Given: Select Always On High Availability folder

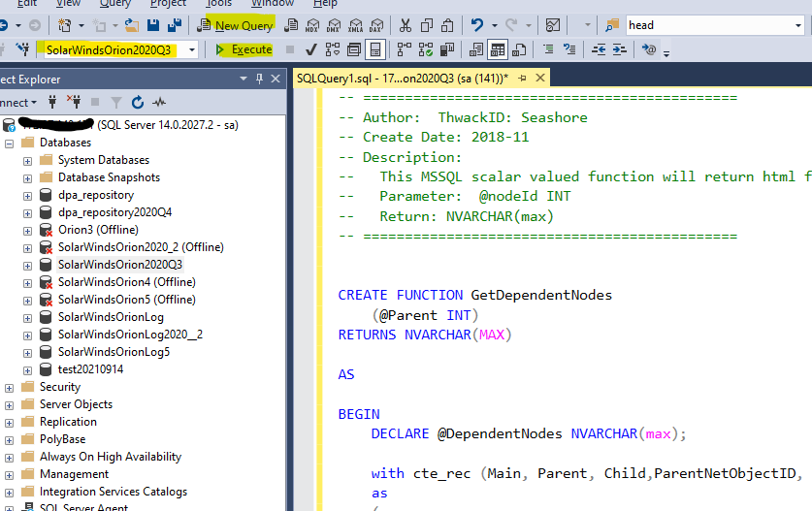Looking at the screenshot, I should pyautogui.click(x=111, y=457).
